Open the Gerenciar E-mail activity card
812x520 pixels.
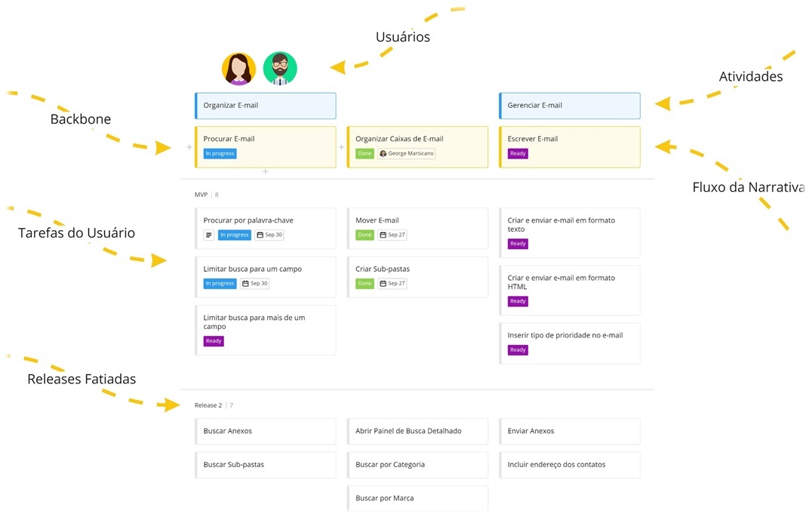click(569, 106)
